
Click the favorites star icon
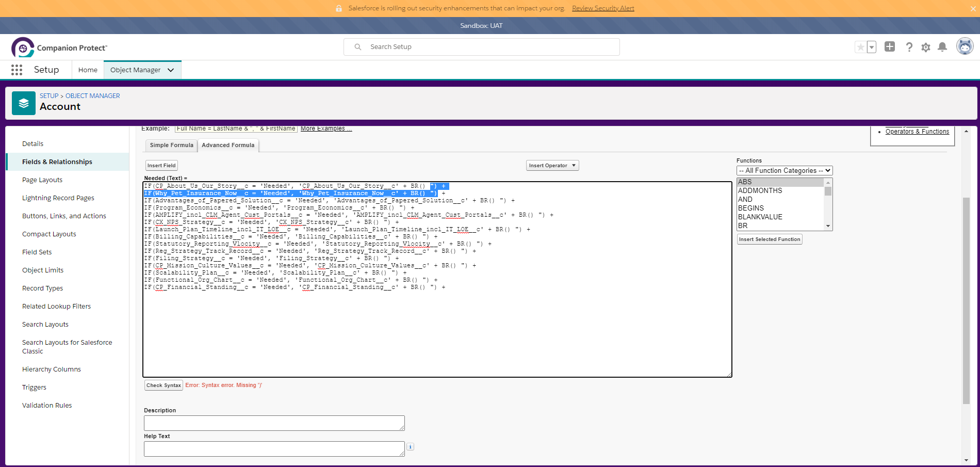point(860,47)
